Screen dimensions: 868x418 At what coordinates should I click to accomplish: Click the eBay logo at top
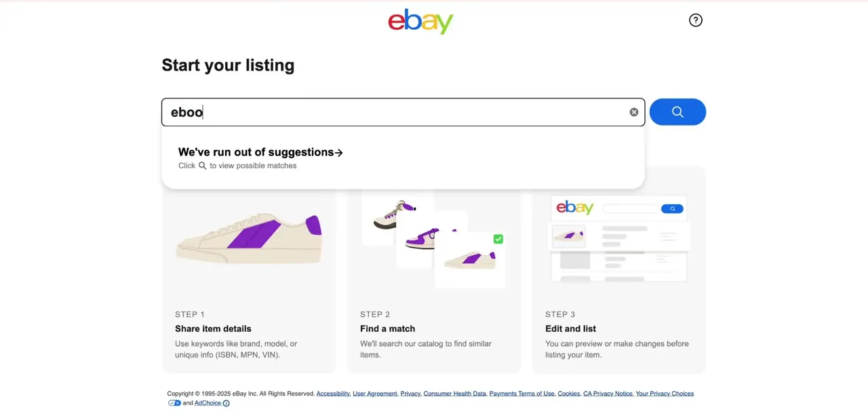[x=420, y=21]
